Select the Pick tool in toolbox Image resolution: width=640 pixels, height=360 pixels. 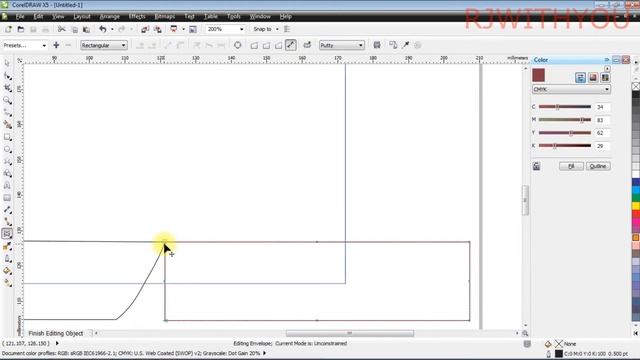tap(7, 64)
